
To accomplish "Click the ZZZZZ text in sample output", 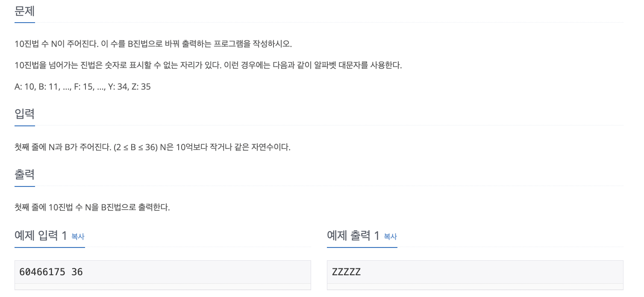I will 346,272.
